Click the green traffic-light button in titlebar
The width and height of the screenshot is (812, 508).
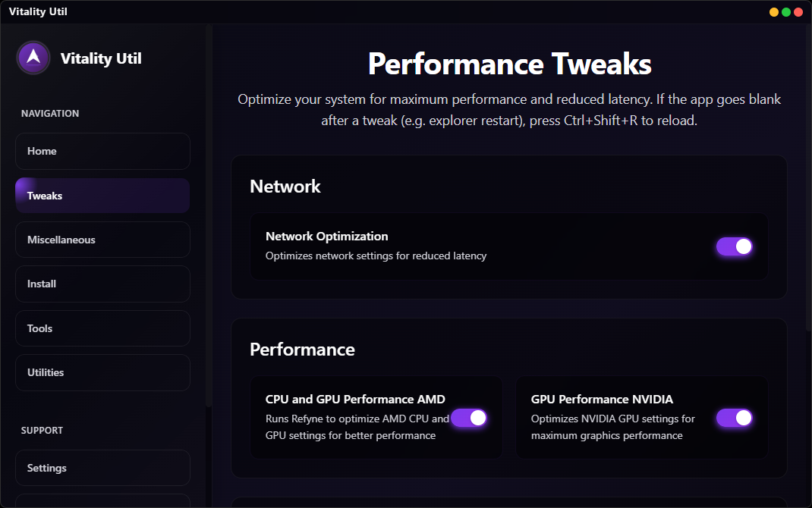[x=785, y=11]
